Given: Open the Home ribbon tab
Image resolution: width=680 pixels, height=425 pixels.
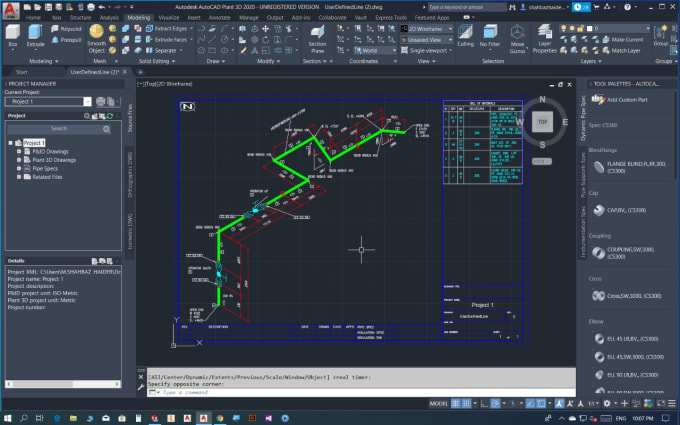Looking at the screenshot, I should 33,18.
